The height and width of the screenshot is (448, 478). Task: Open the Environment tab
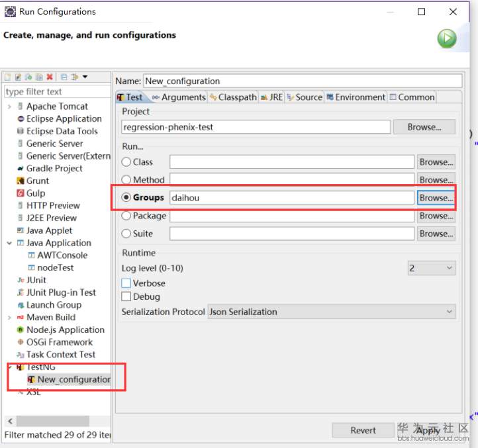tap(356, 97)
